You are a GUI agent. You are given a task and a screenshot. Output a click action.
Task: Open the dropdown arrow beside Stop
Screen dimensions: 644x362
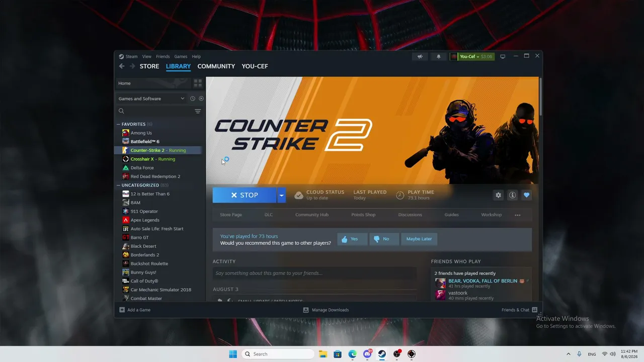[x=282, y=195]
